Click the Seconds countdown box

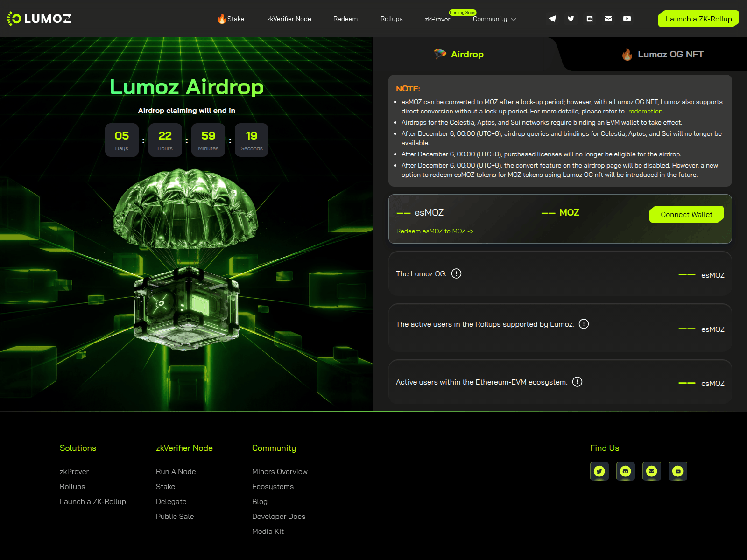[252, 140]
